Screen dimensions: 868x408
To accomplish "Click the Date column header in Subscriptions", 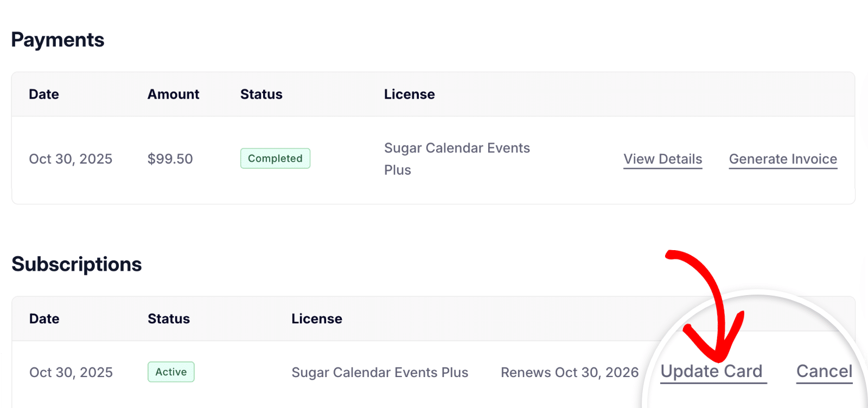I will click(x=43, y=318).
